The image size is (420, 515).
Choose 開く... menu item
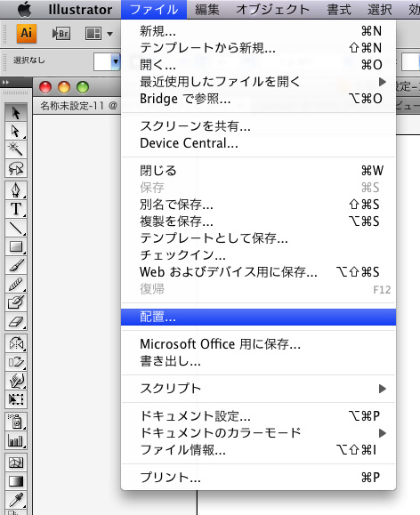click(x=258, y=65)
